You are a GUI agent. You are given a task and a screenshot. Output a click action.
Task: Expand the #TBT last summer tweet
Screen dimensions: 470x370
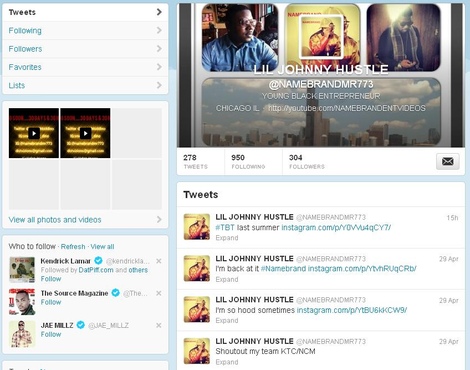click(x=227, y=238)
